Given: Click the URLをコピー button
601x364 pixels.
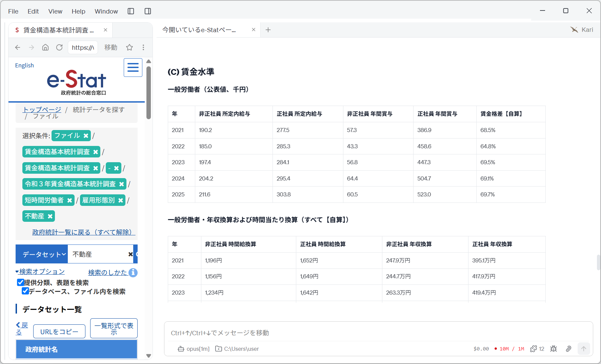Looking at the screenshot, I should [59, 331].
